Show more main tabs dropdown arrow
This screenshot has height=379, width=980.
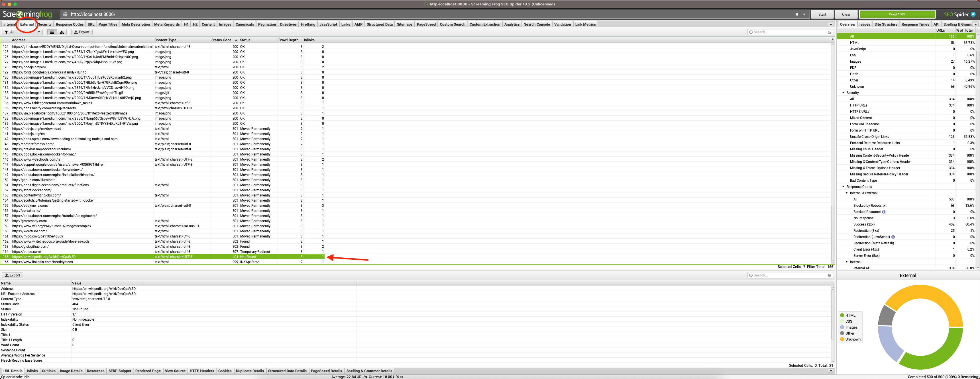(831, 24)
